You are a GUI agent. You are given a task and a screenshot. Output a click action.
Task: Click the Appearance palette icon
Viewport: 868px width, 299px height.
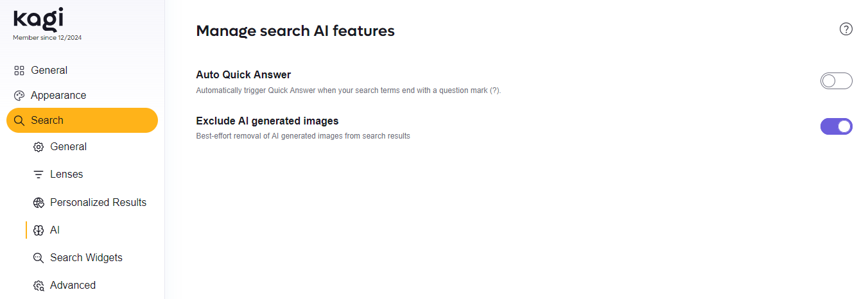[x=19, y=96]
